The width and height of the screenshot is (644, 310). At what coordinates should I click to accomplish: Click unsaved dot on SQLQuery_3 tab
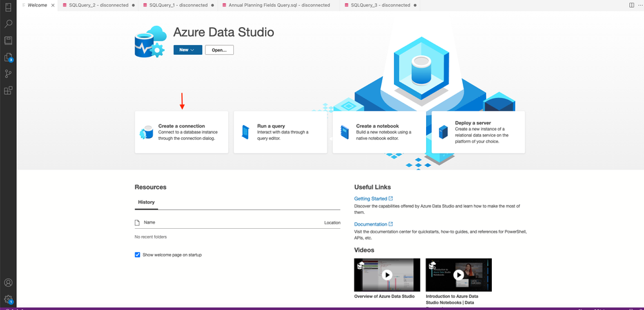point(415,5)
